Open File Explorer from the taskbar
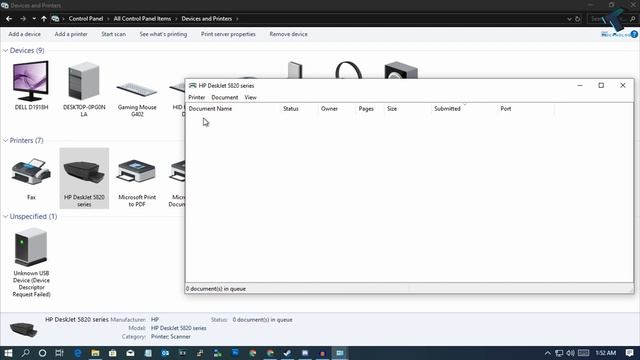Screen dimensions: 640x360 [x=95, y=353]
